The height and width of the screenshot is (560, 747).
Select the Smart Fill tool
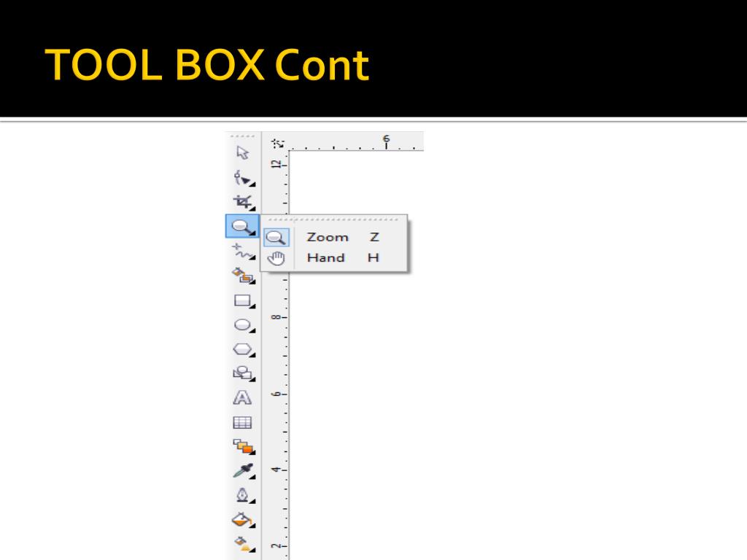[244, 275]
